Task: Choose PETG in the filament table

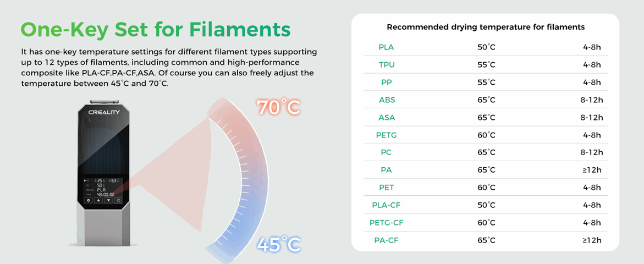Action: (x=387, y=135)
